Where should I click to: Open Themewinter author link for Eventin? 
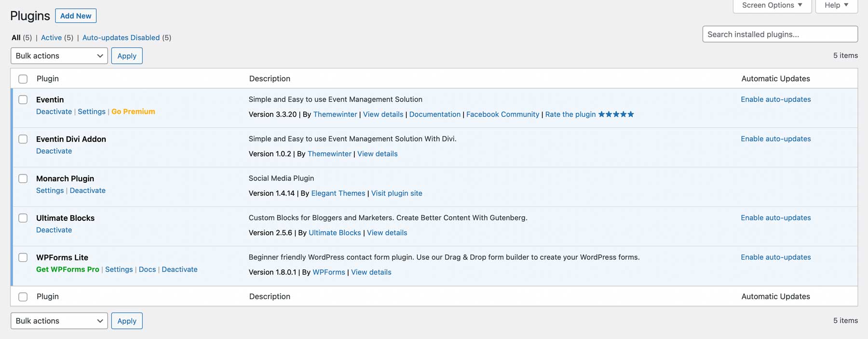click(x=335, y=114)
